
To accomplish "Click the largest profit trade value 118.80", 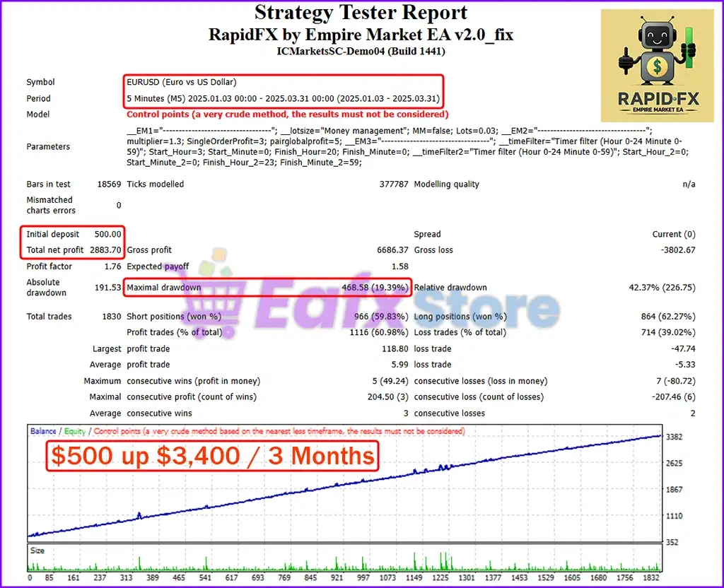I will [395, 348].
